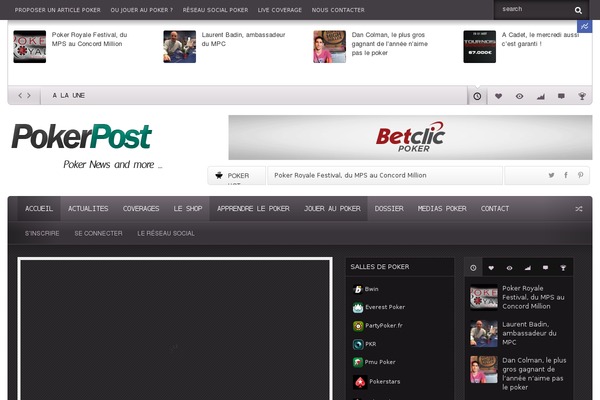Go to Accueil menu item
The image size is (600, 400).
tap(39, 209)
